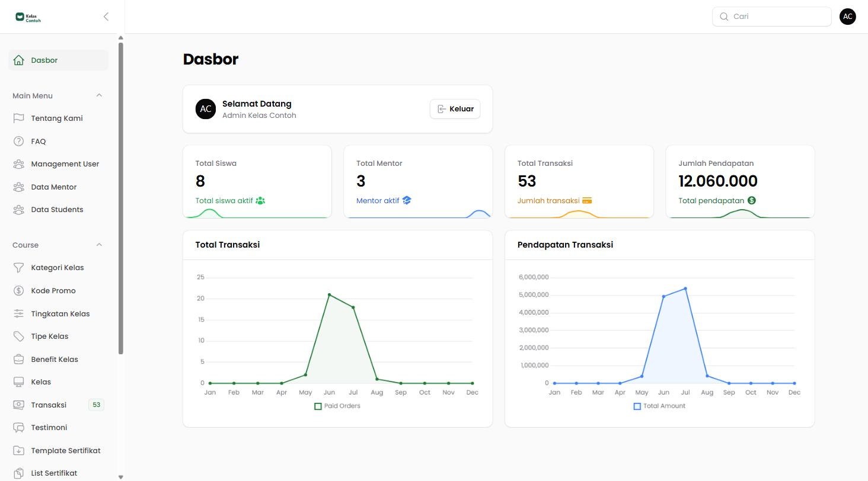
Task: Click the Tipe Kelas tag icon
Action: click(x=18, y=336)
